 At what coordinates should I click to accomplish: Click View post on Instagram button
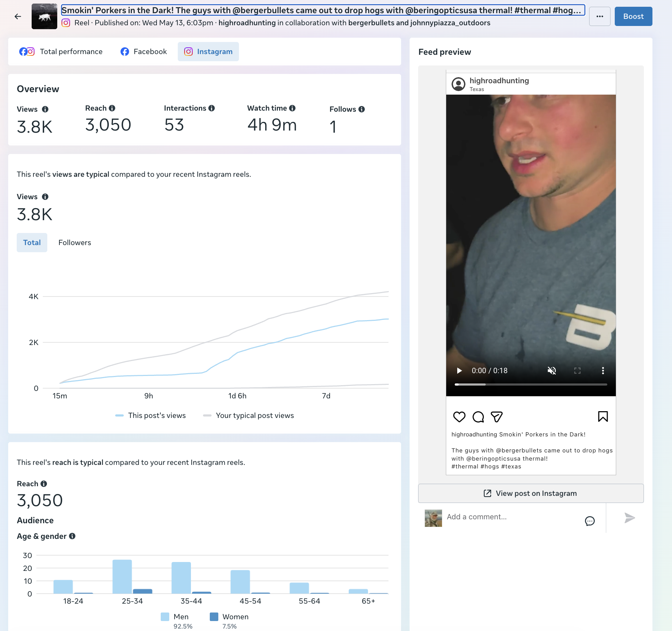coord(531,493)
